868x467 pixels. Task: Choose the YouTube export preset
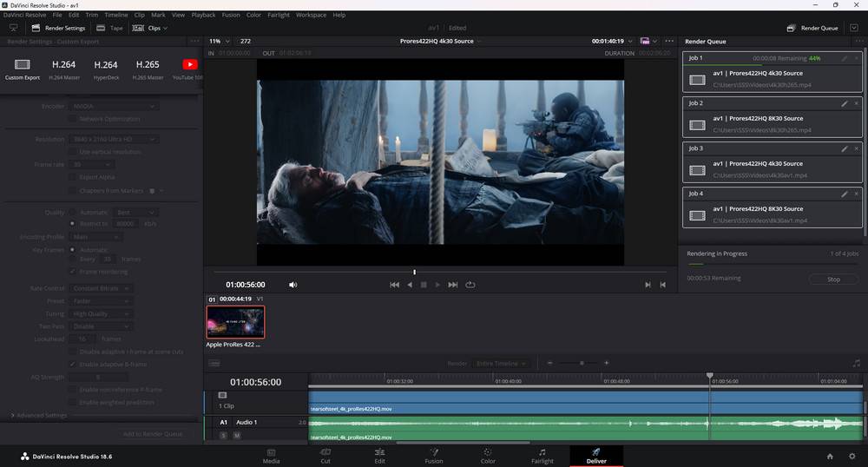click(189, 65)
